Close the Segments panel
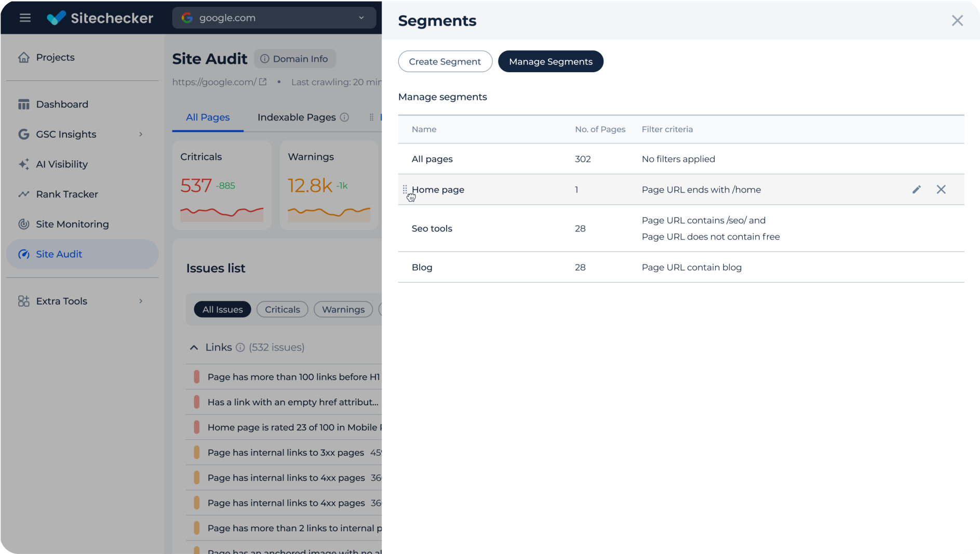The width and height of the screenshot is (980, 554). (x=957, y=21)
